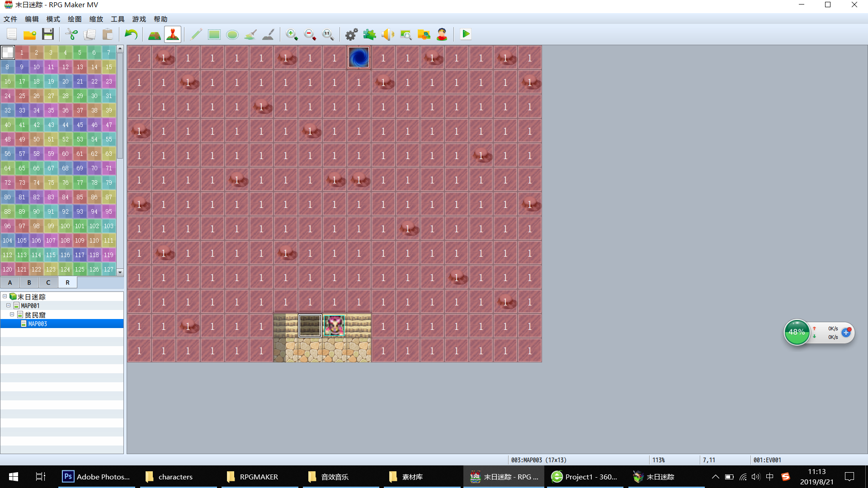Pick region ID 100 swatch
This screenshot has height=488, width=868.
coord(66,226)
